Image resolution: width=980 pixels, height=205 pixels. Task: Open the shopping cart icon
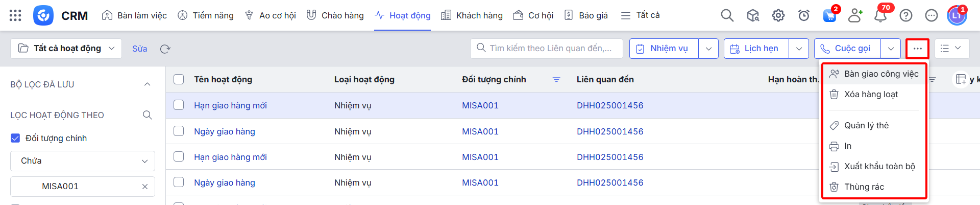829,15
